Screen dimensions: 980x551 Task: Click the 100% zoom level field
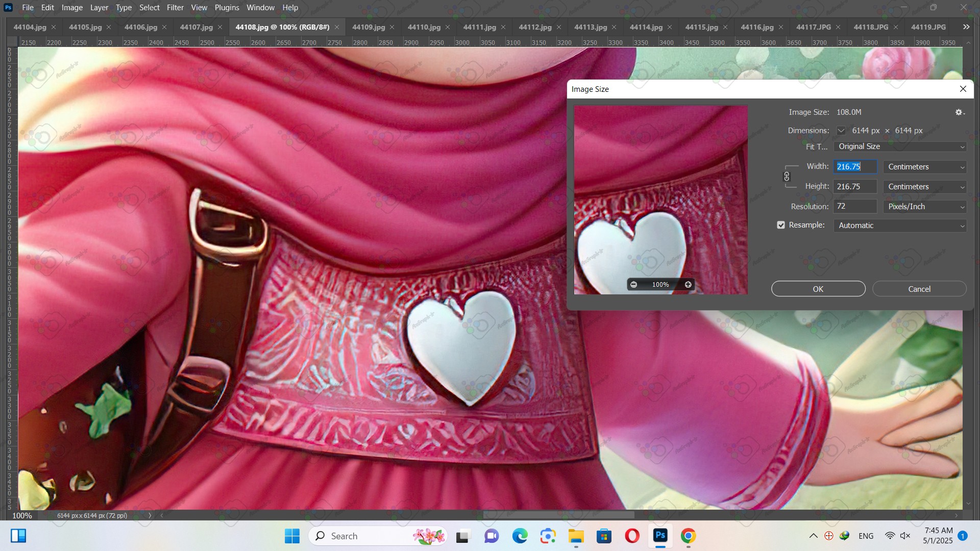coord(22,515)
